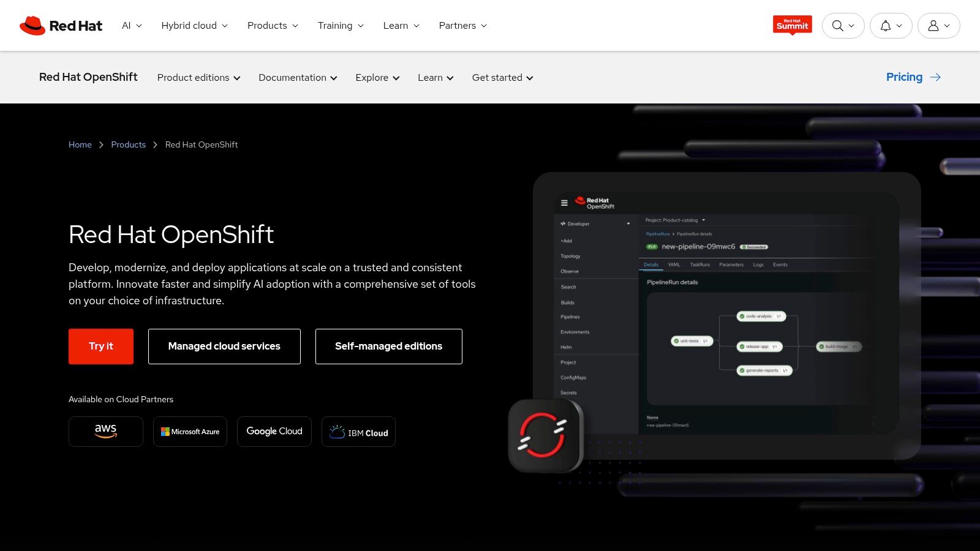Screen dimensions: 980x551
Task: Click the Red Hat logo
Action: click(61, 26)
